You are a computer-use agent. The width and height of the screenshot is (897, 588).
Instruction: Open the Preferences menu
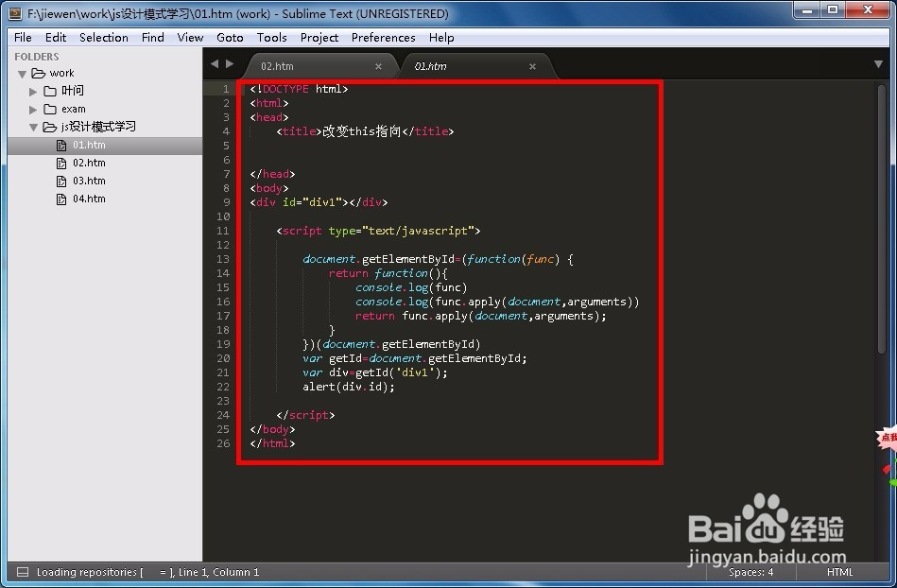click(x=383, y=37)
